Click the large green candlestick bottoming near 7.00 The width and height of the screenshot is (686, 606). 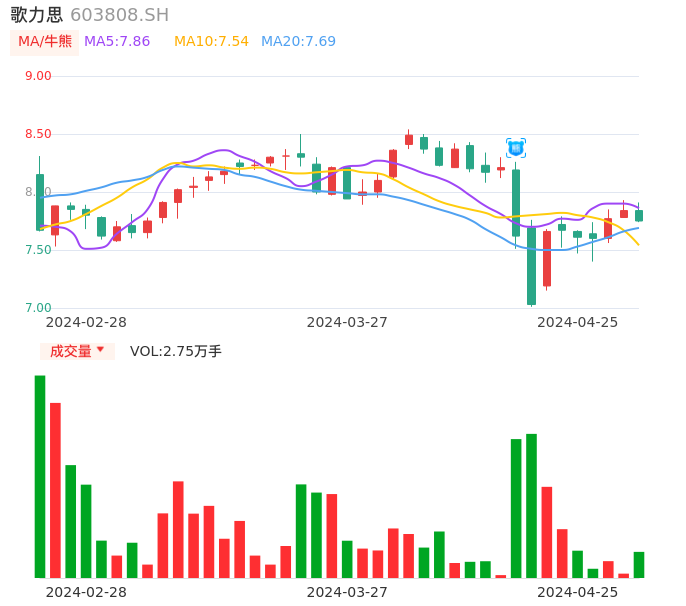tap(532, 266)
